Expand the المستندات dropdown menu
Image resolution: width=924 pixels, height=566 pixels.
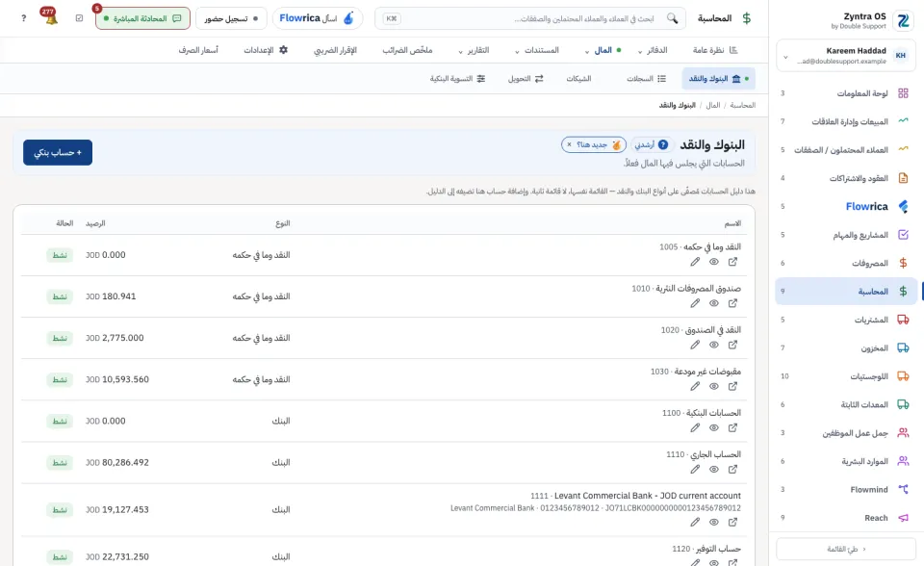point(536,50)
